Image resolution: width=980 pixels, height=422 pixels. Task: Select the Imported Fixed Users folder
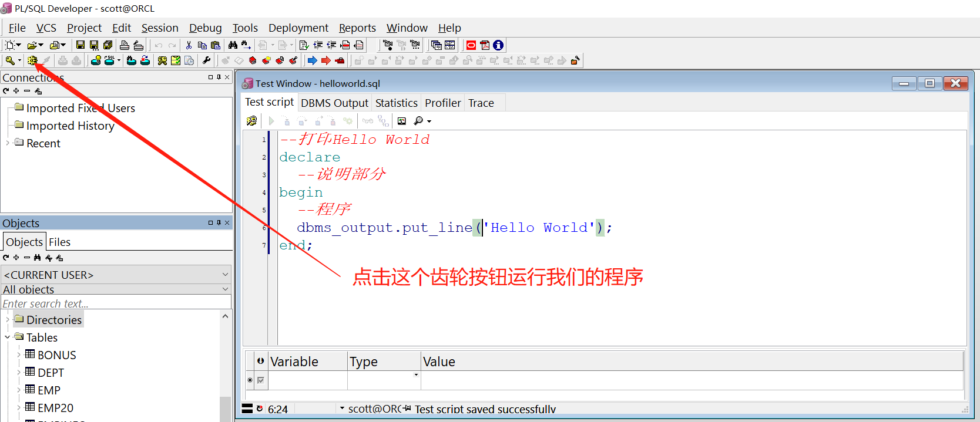[80, 108]
